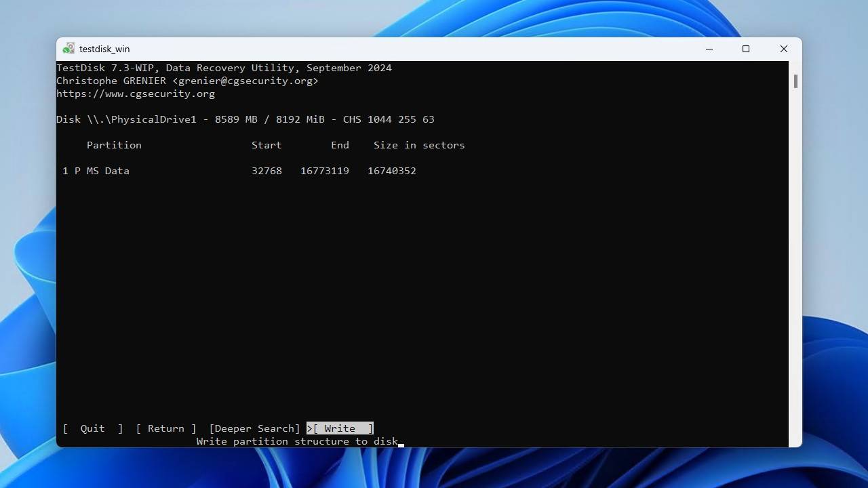Choose the Deeper Search option
The height and width of the screenshot is (488, 868).
click(x=254, y=428)
